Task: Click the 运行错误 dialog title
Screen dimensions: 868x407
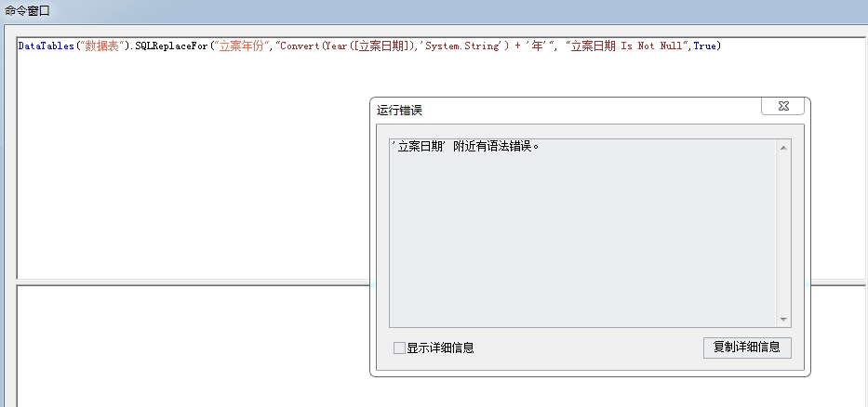Action: [400, 110]
